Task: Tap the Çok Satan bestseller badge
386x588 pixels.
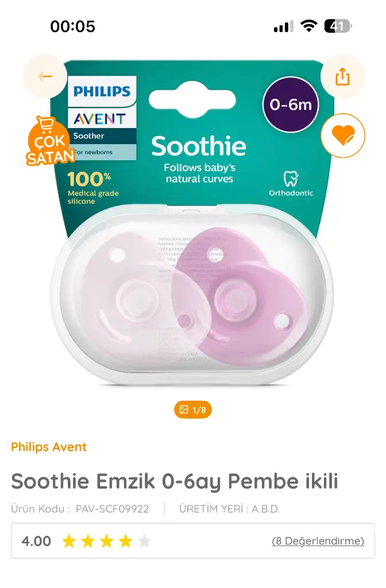Action: 49,141
